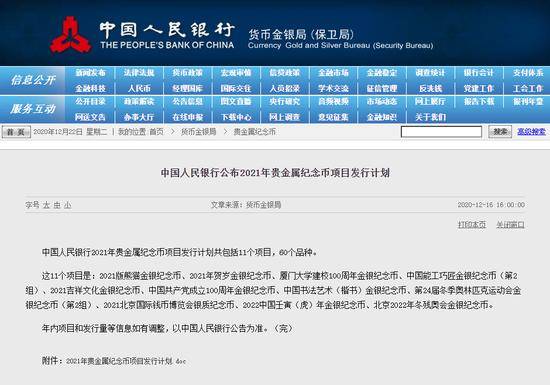Set font size to 大
This screenshot has height=385, width=550.
point(46,205)
